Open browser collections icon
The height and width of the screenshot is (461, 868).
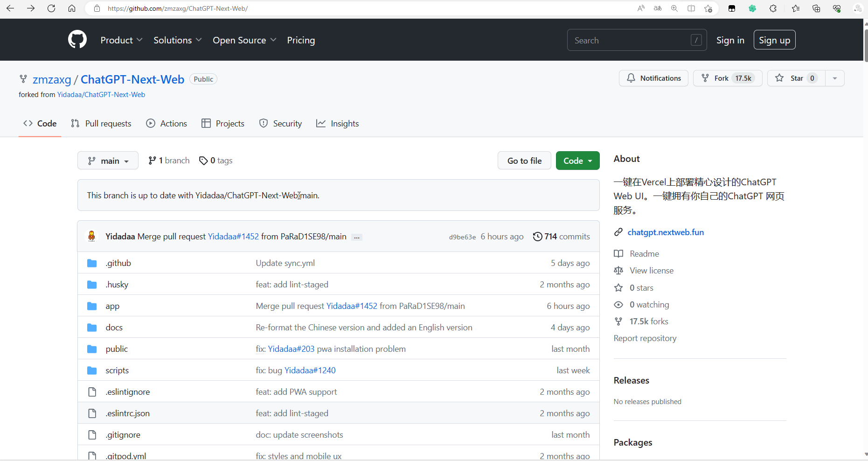(x=816, y=8)
